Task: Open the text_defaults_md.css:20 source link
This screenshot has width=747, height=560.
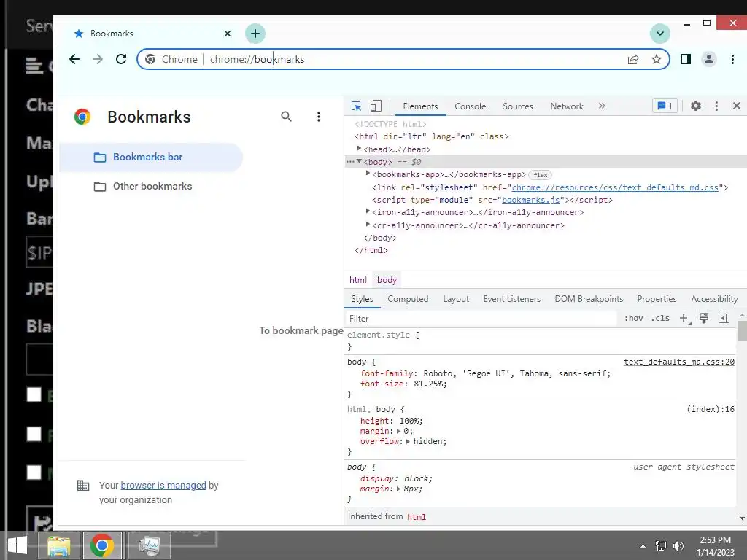Action: pos(679,362)
